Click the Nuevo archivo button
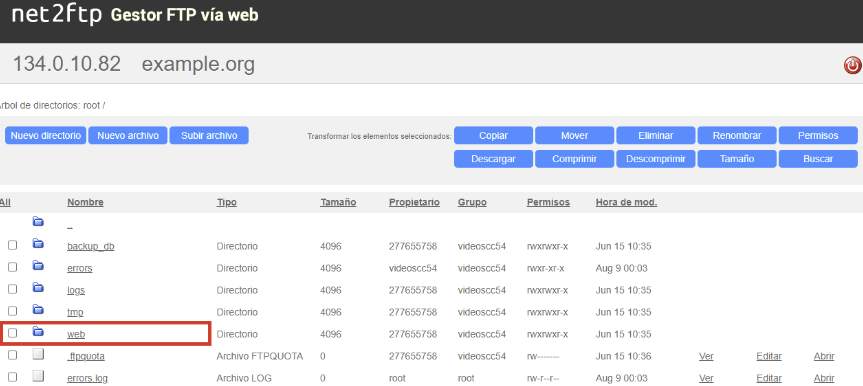This screenshot has height=386, width=863. (128, 135)
